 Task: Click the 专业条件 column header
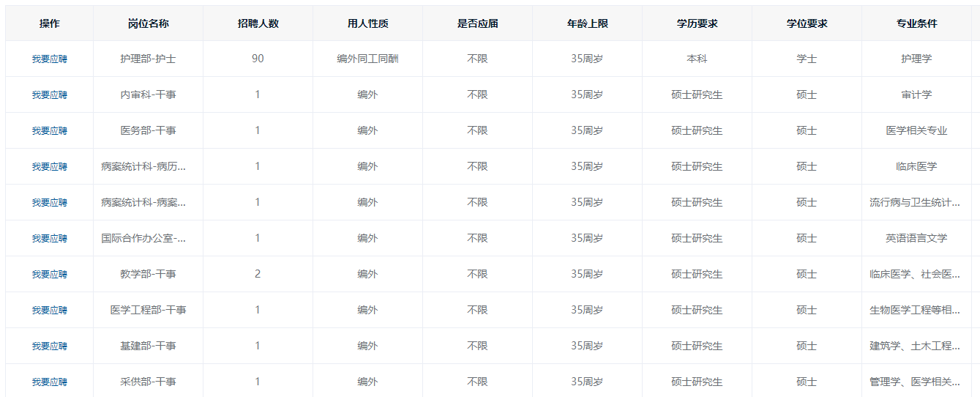916,23
